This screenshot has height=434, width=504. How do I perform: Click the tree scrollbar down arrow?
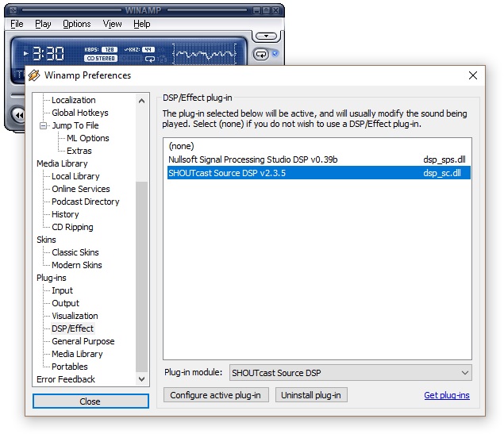pyautogui.click(x=141, y=379)
